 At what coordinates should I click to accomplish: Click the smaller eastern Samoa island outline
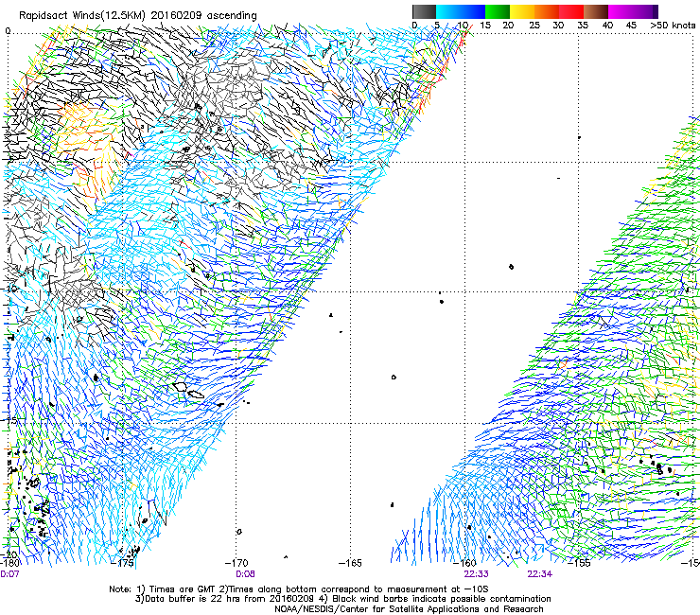click(196, 395)
